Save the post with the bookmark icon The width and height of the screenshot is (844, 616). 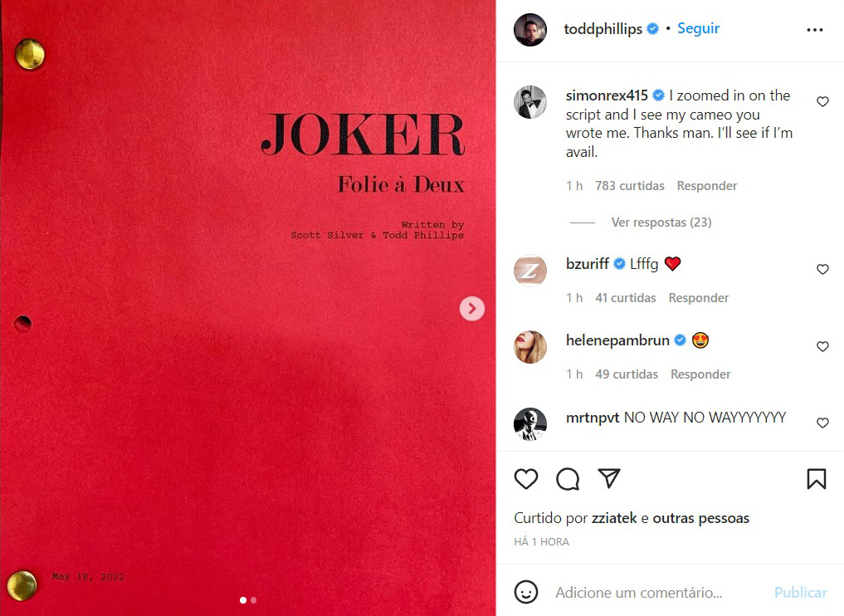pos(816,479)
